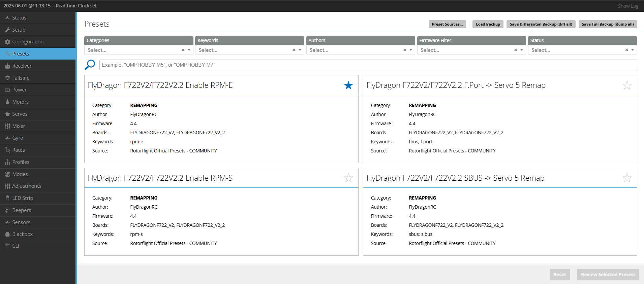Image resolution: width=644 pixels, height=284 pixels.
Task: Unfavorite the Enable RPM-E preset star
Action: tap(348, 85)
